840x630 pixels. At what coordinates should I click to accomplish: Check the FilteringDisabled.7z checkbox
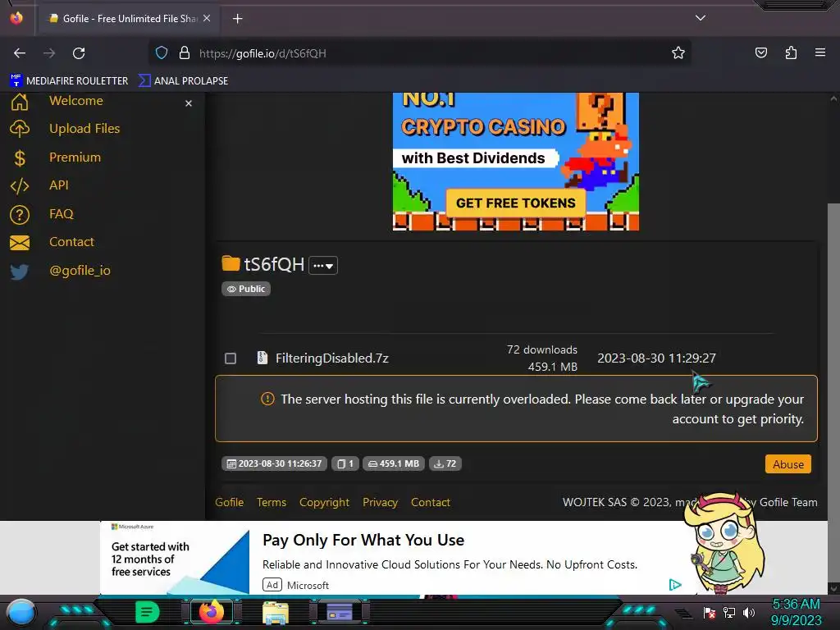231,358
